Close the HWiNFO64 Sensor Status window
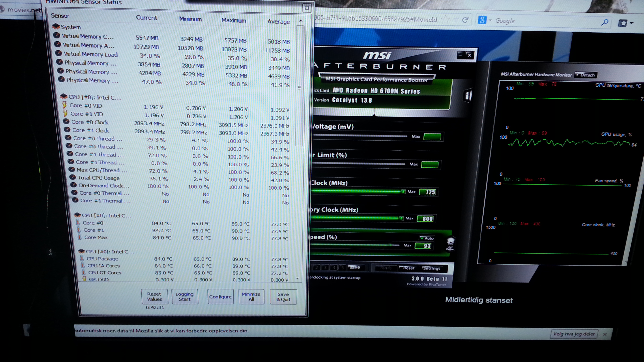The image size is (644, 362). click(307, 8)
